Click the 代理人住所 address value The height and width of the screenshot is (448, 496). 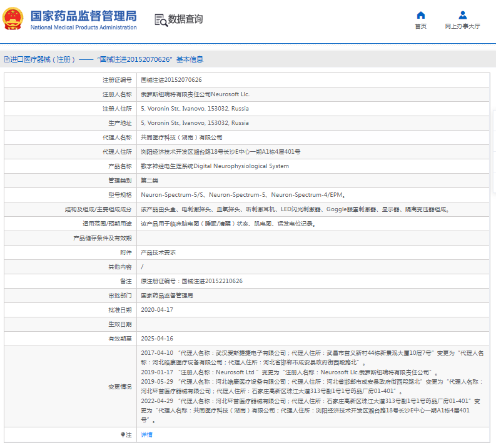click(x=221, y=152)
